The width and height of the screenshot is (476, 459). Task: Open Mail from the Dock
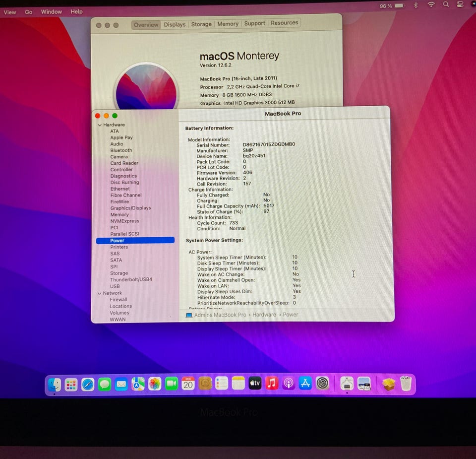pyautogui.click(x=121, y=385)
